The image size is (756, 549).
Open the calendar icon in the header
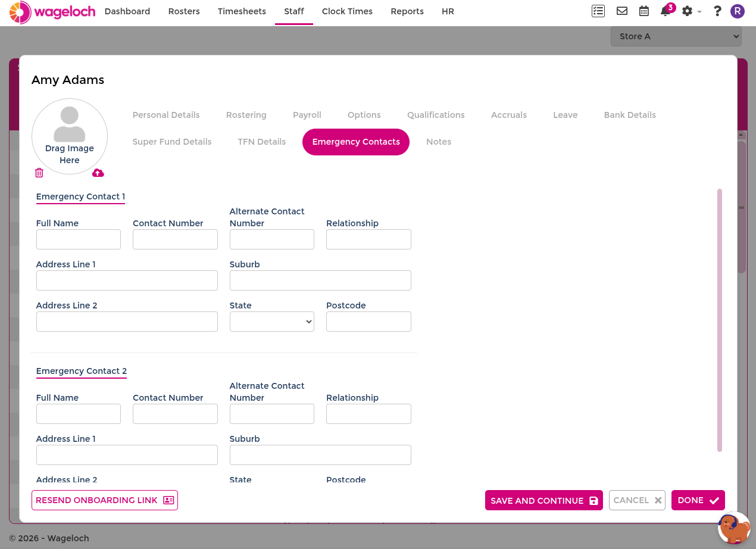click(x=644, y=11)
